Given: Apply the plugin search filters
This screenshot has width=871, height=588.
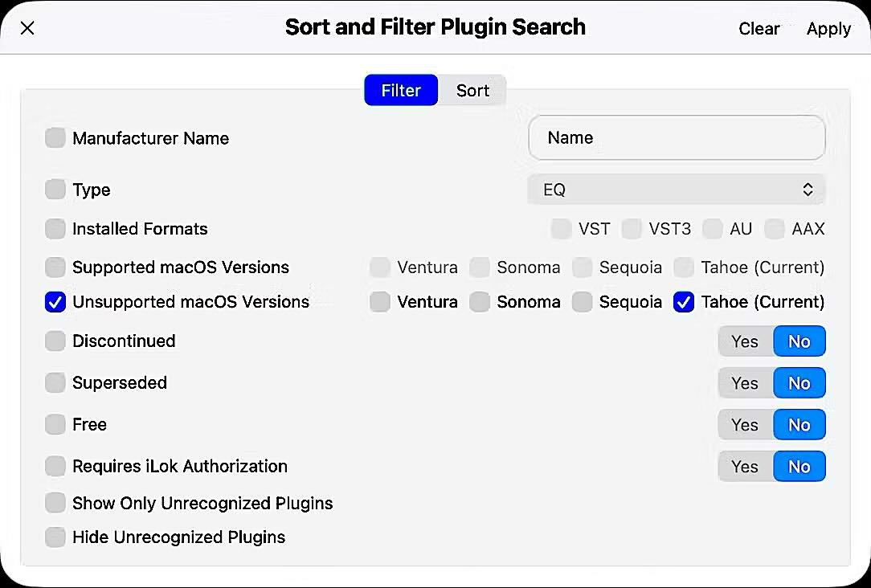Looking at the screenshot, I should click(828, 29).
